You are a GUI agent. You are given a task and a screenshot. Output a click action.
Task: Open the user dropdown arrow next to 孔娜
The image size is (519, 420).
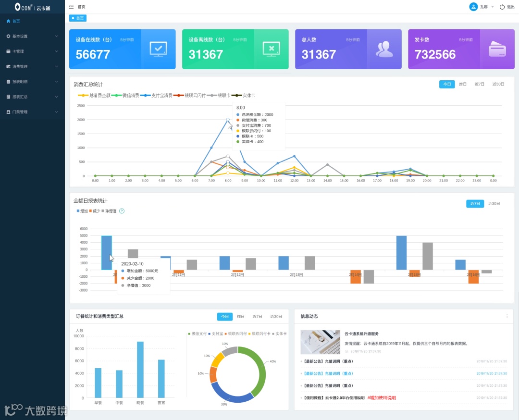[x=493, y=7]
